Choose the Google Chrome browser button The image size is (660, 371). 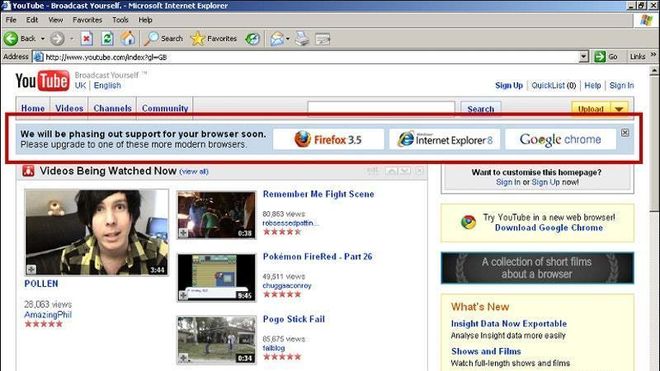point(560,139)
